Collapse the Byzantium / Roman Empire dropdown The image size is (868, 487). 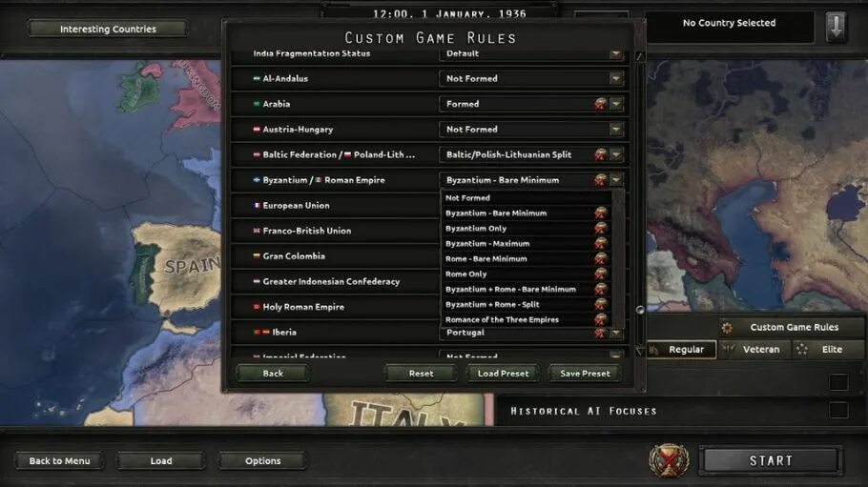(x=615, y=180)
